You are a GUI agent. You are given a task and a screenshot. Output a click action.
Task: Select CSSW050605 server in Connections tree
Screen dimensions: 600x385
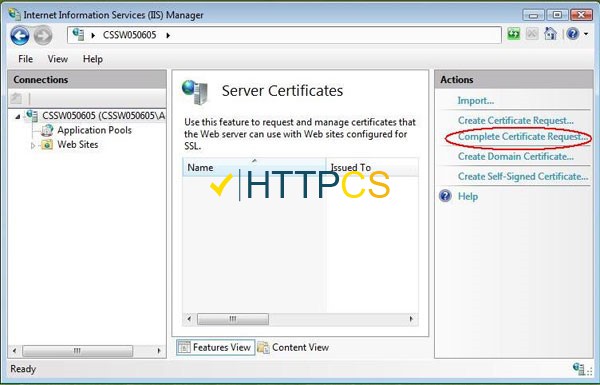tap(103, 116)
